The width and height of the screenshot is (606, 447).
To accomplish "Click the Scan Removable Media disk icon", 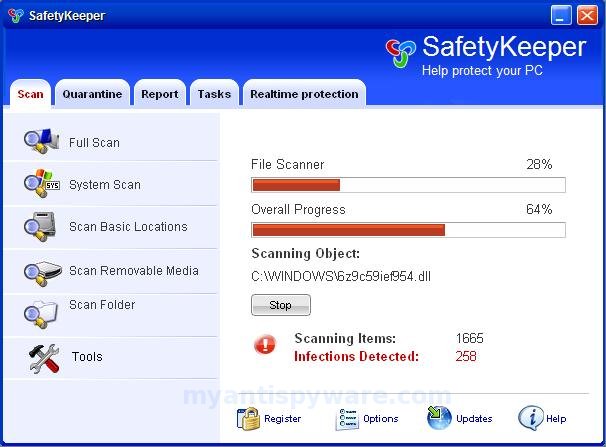I will tap(43, 273).
